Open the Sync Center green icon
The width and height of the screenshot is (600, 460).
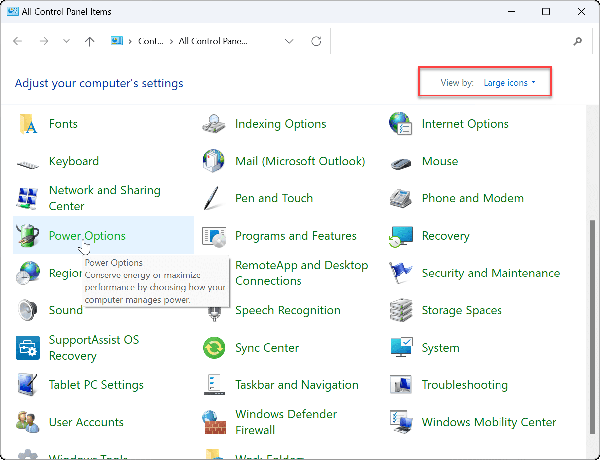click(x=214, y=348)
